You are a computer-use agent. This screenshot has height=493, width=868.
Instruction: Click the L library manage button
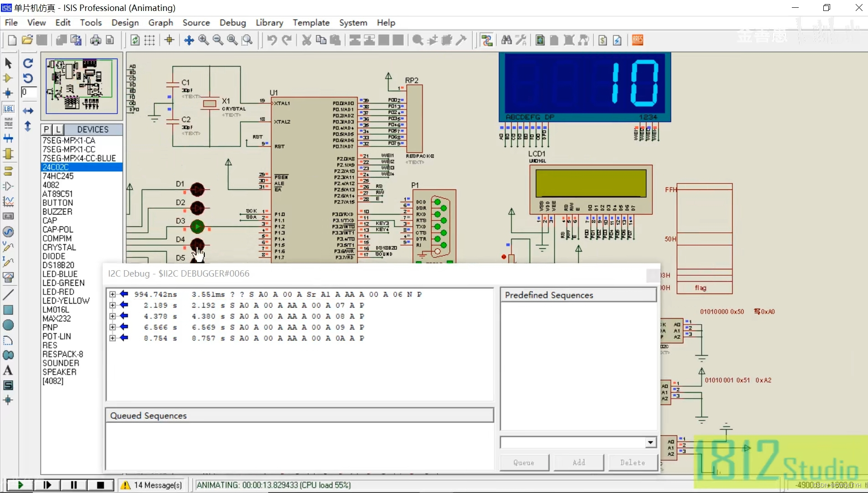click(58, 129)
